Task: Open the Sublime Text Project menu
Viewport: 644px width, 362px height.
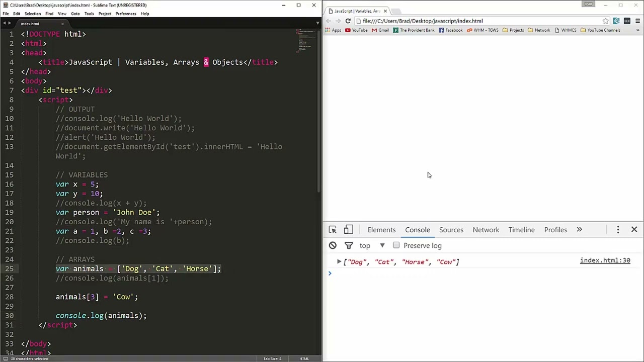Action: pos(105,14)
